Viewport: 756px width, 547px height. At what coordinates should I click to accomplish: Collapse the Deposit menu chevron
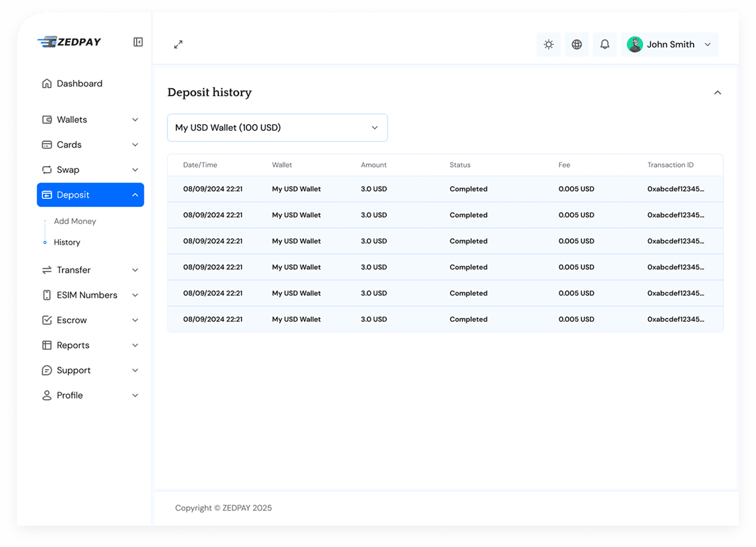click(135, 195)
